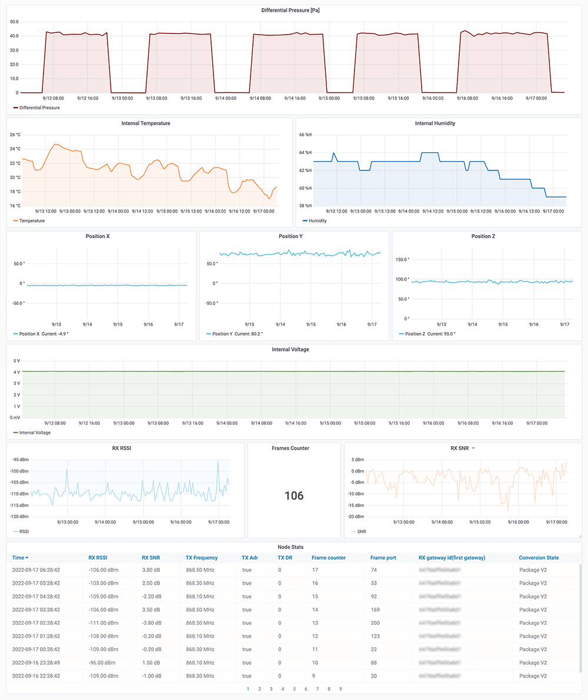Select the Differential Pressure legend marker
This screenshot has height=700, width=588.
[13, 108]
